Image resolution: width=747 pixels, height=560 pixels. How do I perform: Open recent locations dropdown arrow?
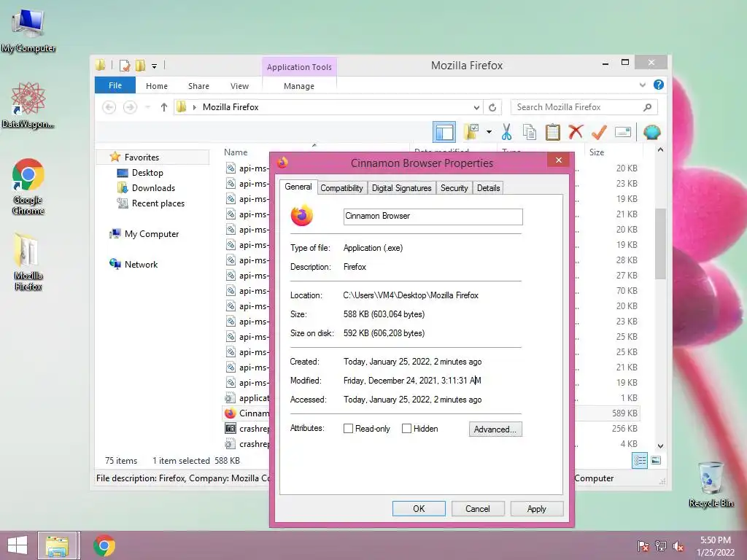(x=147, y=107)
